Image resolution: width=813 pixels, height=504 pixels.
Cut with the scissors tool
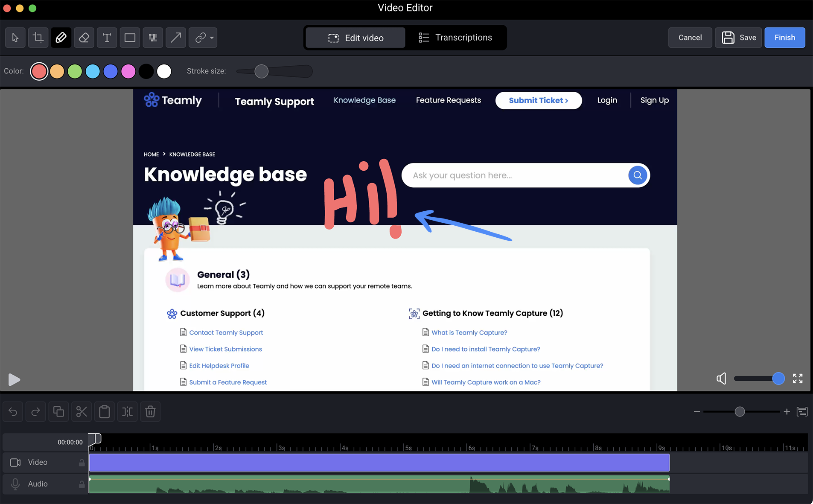point(82,412)
